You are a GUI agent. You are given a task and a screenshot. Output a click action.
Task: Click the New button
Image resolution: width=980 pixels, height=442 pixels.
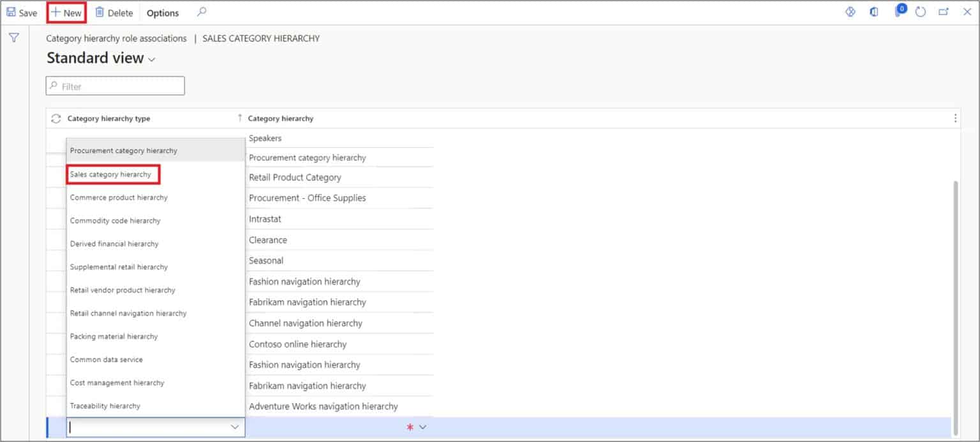pyautogui.click(x=66, y=11)
